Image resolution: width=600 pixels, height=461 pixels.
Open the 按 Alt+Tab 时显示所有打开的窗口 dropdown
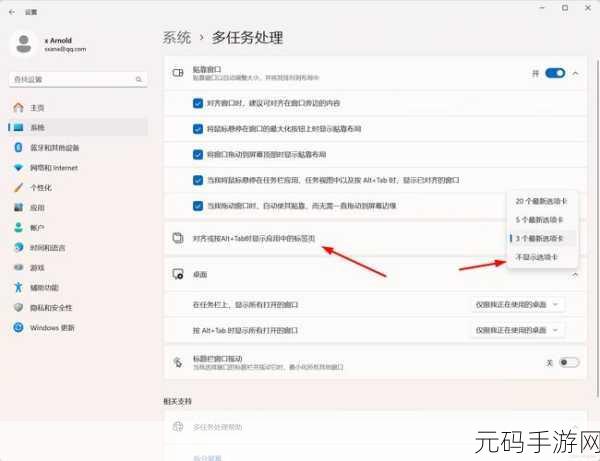point(517,330)
